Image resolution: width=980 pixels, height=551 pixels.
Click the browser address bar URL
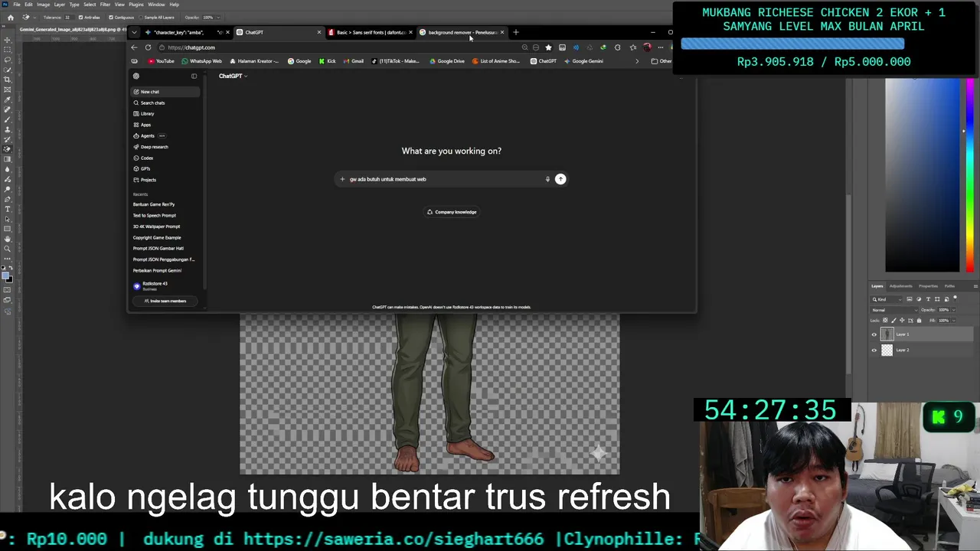(x=191, y=47)
